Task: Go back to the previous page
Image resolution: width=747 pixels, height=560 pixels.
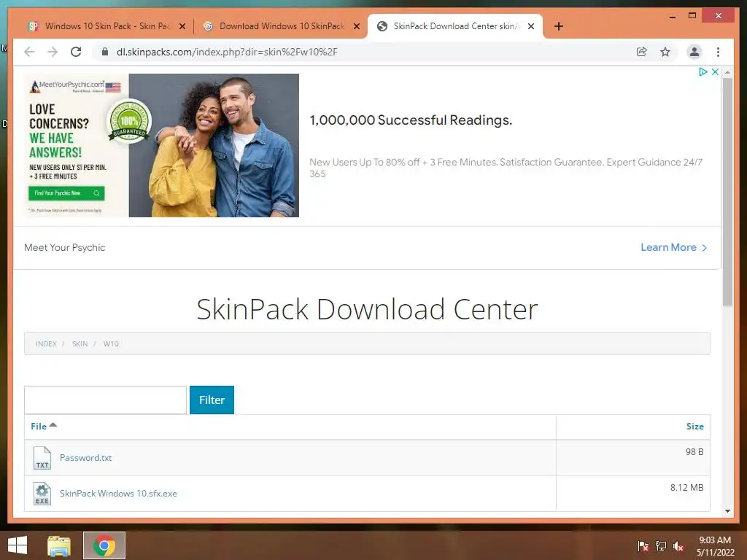Action: point(29,52)
